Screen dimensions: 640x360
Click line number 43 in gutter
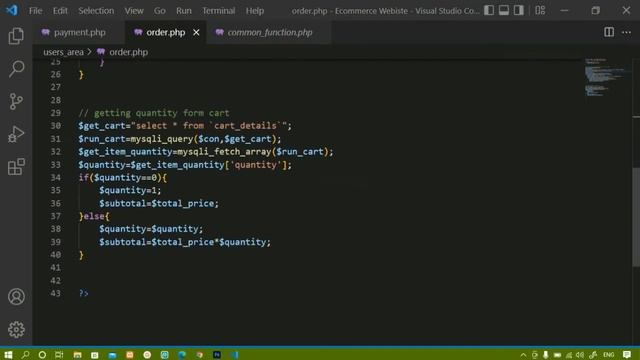pyautogui.click(x=56, y=293)
